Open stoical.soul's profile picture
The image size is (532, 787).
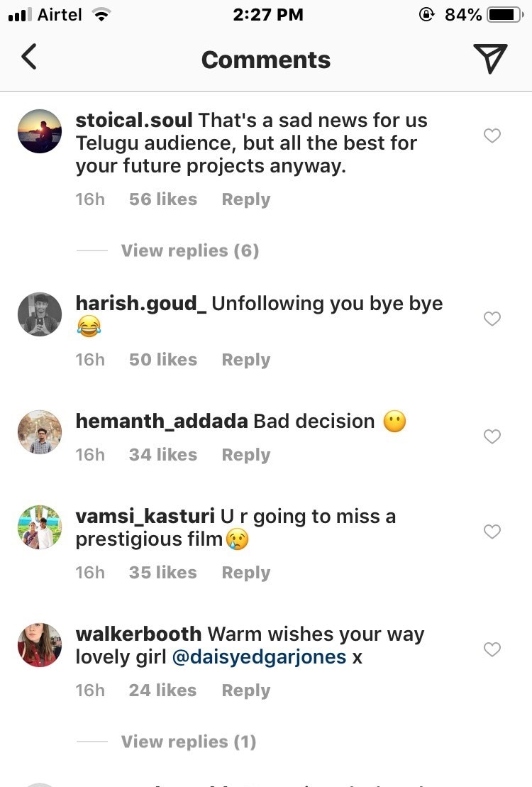tap(40, 131)
